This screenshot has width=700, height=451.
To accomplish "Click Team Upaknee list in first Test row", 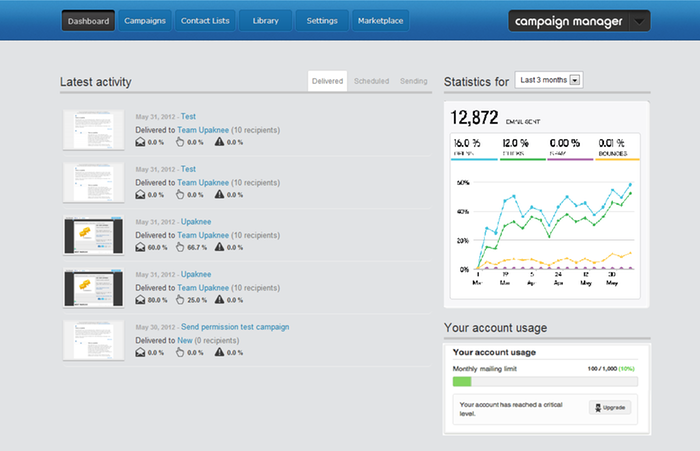I will pyautogui.click(x=203, y=130).
